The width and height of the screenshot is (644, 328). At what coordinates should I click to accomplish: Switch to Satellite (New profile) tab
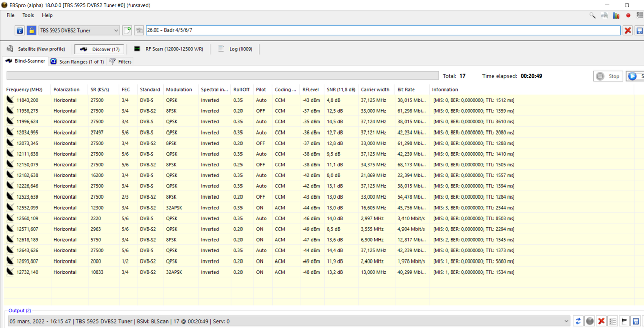[36, 49]
